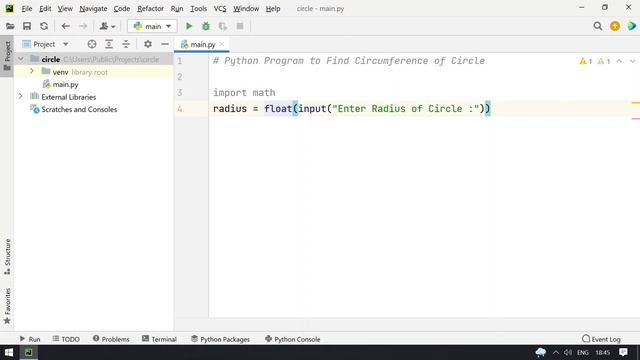The width and height of the screenshot is (640, 360).
Task: Open the Tools menu
Action: (198, 9)
